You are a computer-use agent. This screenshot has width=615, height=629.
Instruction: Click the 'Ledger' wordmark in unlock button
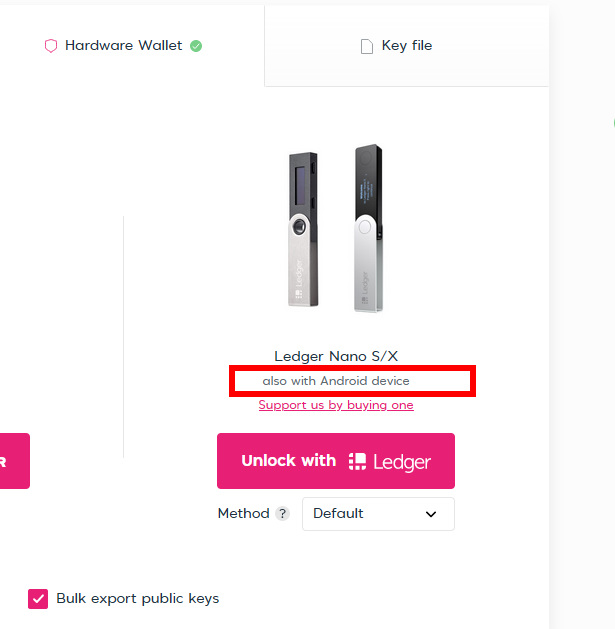(402, 462)
